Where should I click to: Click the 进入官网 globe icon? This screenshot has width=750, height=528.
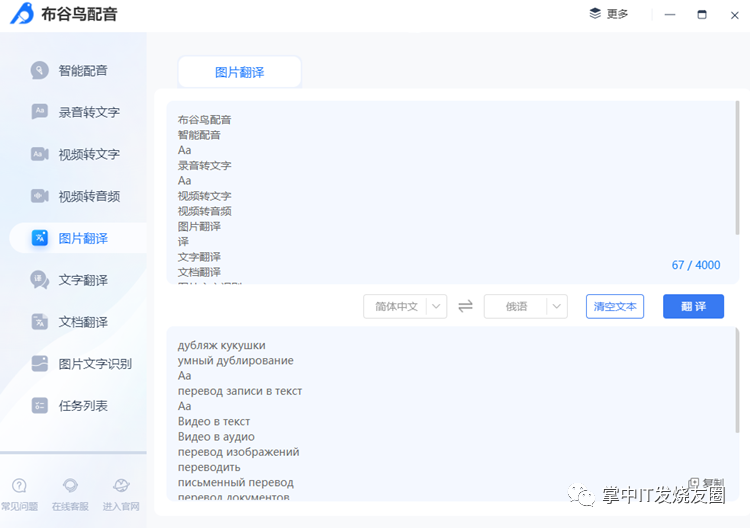pos(121,486)
